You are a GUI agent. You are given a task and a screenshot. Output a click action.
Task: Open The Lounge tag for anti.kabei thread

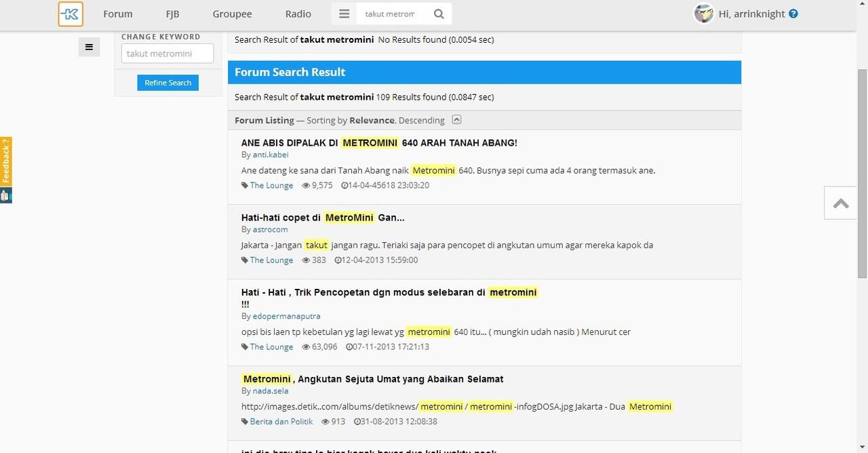(271, 185)
